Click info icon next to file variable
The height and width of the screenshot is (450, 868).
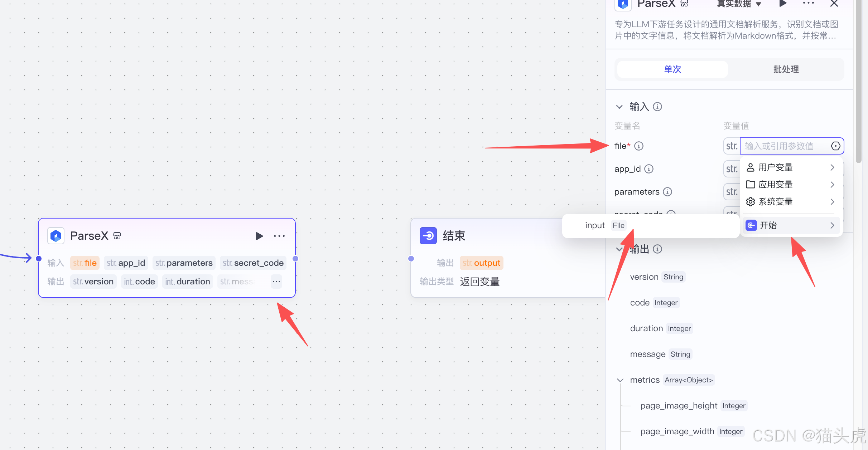[x=639, y=146]
